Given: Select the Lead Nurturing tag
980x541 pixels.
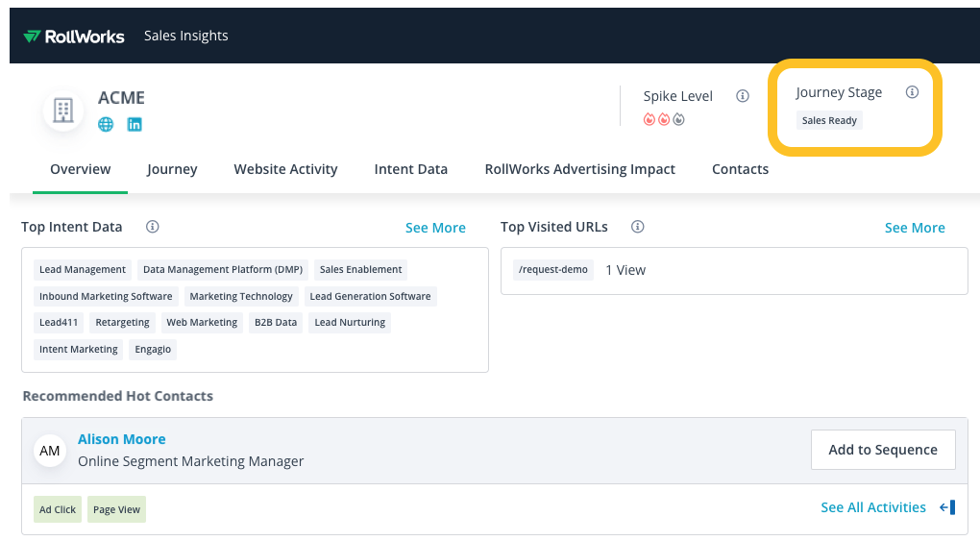Looking at the screenshot, I should [350, 323].
